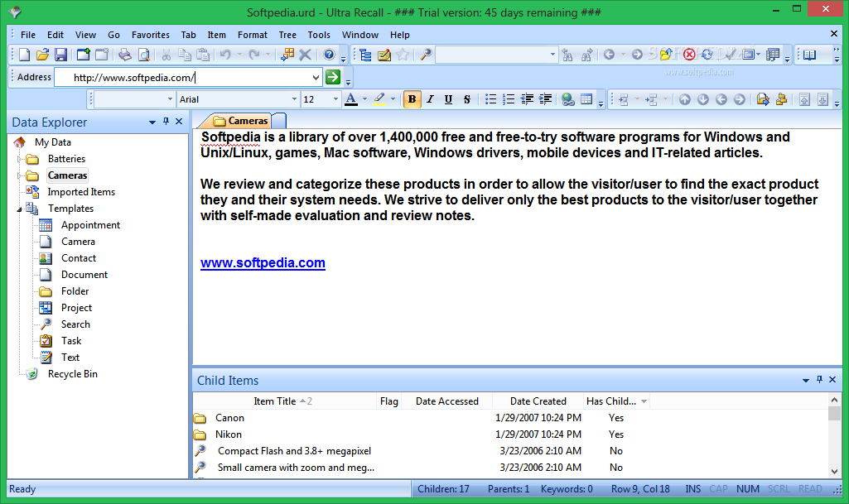849x504 pixels.
Task: Click the Print icon
Action: (x=125, y=55)
